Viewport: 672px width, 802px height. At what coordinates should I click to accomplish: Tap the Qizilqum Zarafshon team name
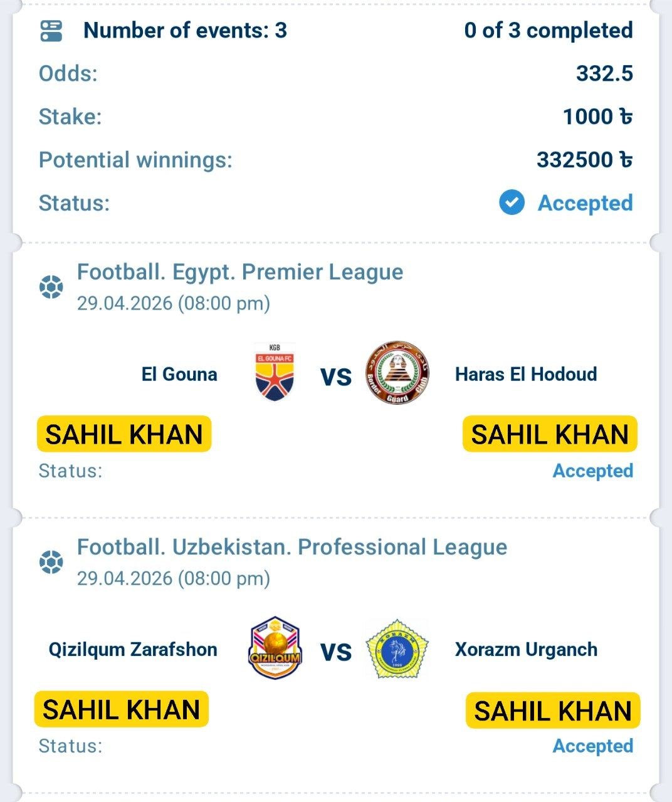(x=133, y=649)
